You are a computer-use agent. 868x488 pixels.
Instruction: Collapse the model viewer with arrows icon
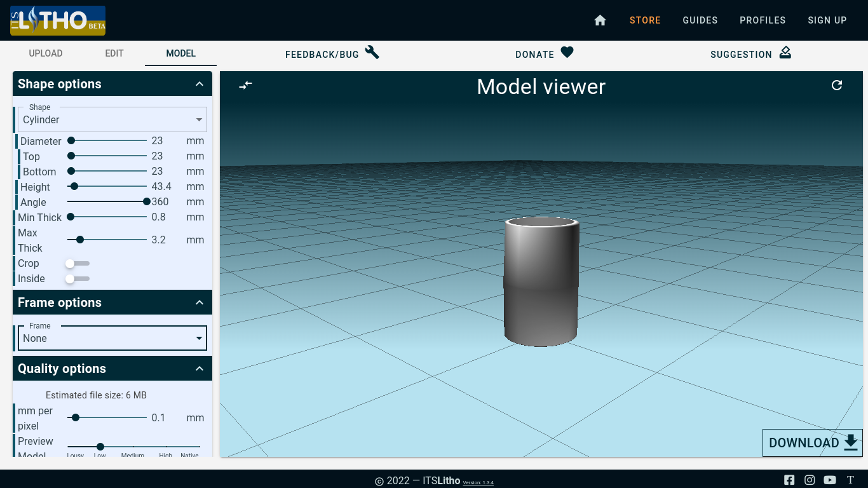point(246,85)
